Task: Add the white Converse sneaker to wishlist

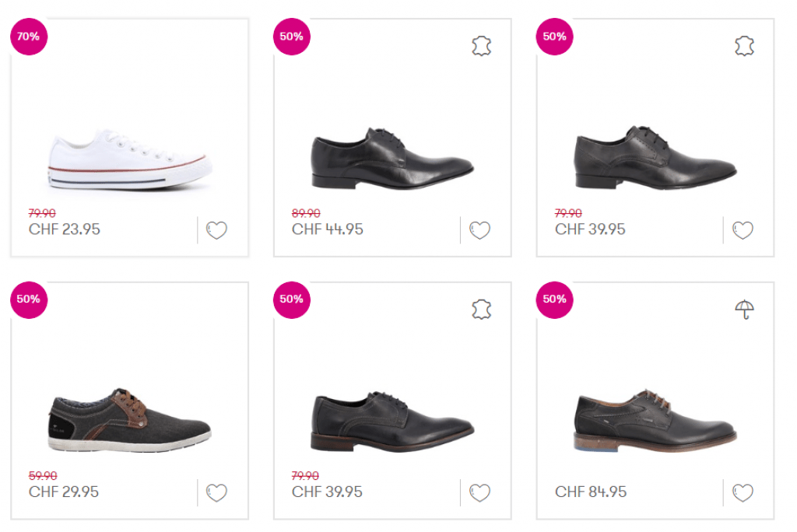Action: click(x=216, y=230)
